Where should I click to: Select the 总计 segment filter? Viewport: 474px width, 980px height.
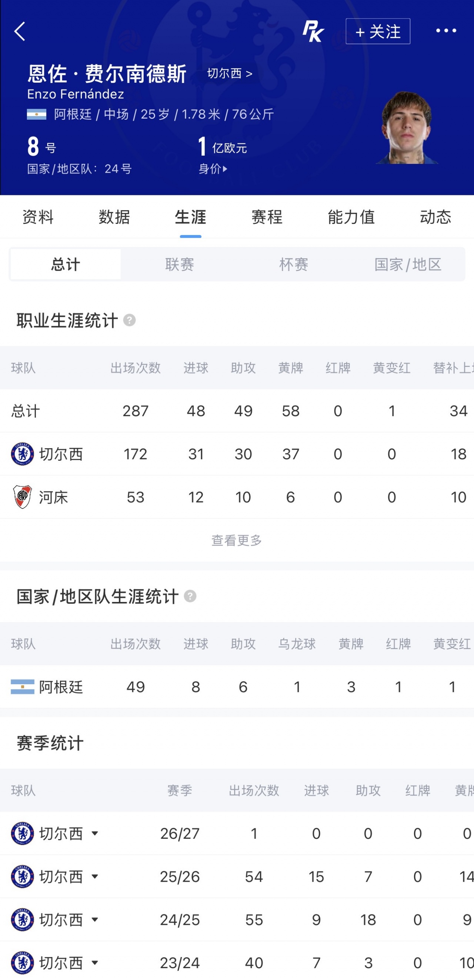[x=66, y=264]
